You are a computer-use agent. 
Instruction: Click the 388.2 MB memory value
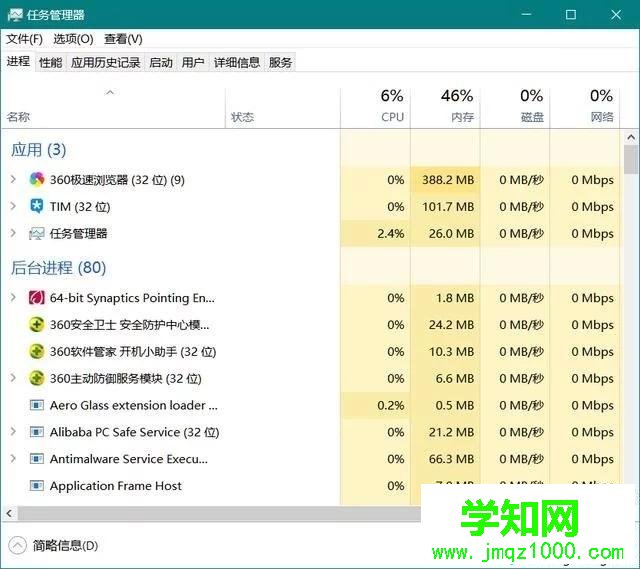point(448,180)
